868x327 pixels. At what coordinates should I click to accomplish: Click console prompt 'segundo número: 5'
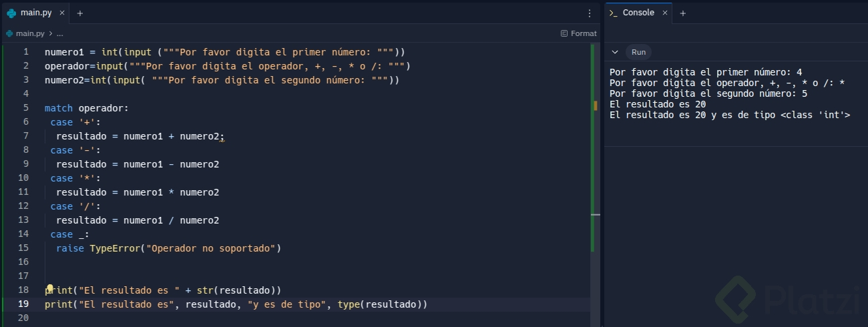point(708,93)
